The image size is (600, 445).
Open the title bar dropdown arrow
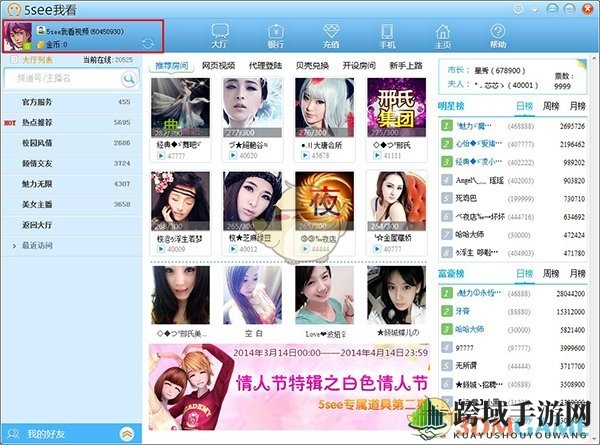535,10
